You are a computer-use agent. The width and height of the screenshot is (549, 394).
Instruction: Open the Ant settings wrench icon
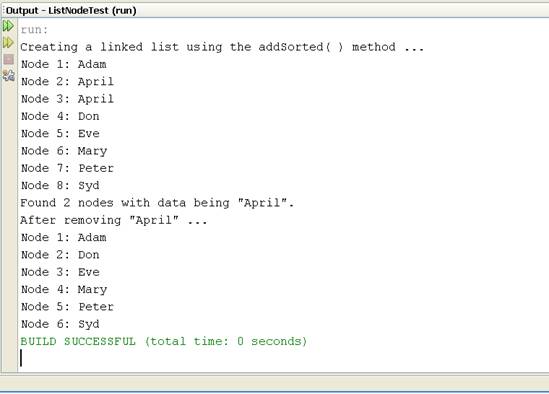[9, 76]
